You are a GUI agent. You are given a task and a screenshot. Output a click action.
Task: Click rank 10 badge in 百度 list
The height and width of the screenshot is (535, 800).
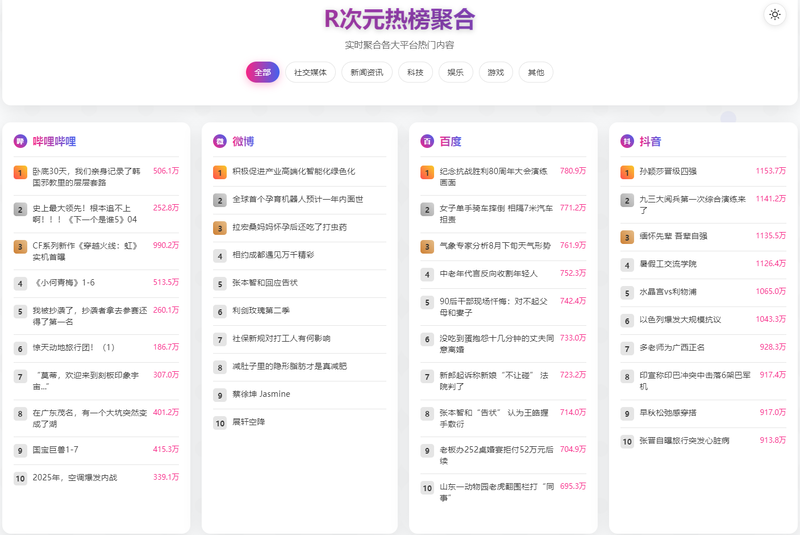tap(427, 488)
